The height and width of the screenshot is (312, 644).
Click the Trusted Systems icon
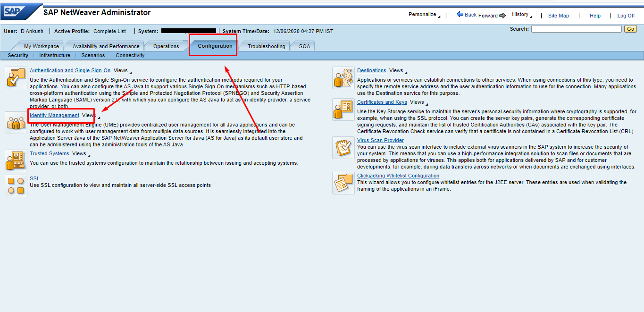tap(16, 160)
